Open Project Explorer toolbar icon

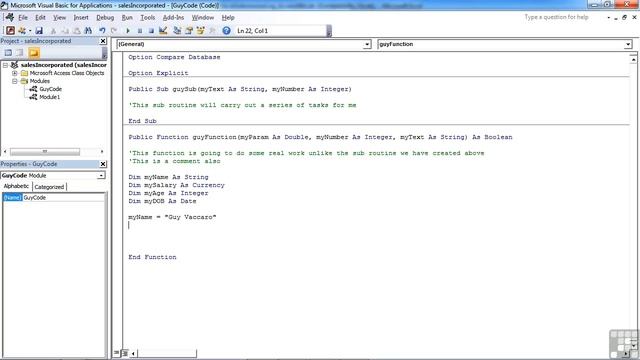tap(177, 31)
